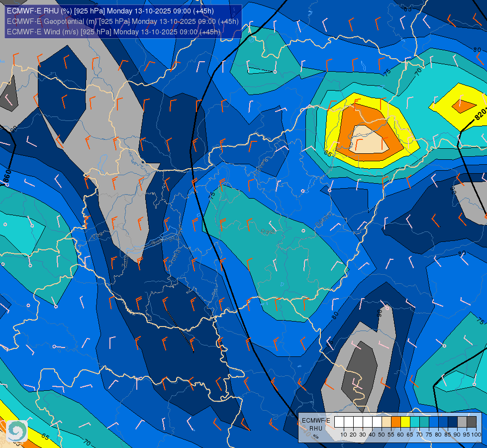Click the legend's yellow 60–65 swatch
Image resolution: width=487 pixels, height=448 pixels.
[x=405, y=422]
